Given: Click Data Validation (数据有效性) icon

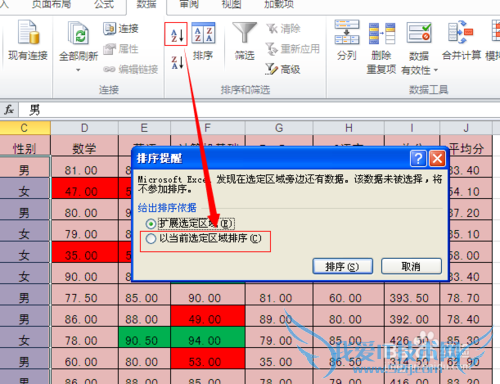Looking at the screenshot, I should coord(419,33).
